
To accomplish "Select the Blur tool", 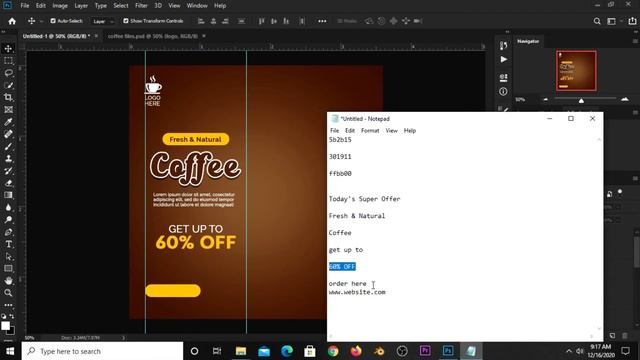I will coord(8,208).
